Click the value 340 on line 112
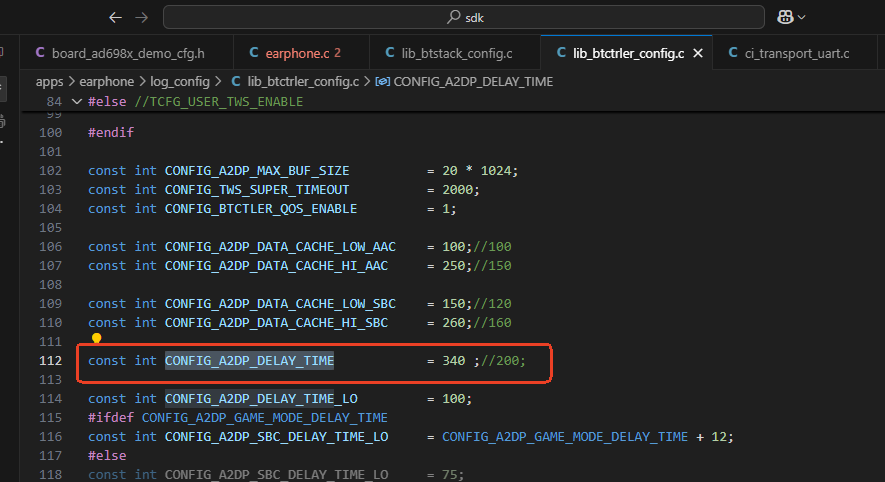885x482 pixels. tap(454, 361)
